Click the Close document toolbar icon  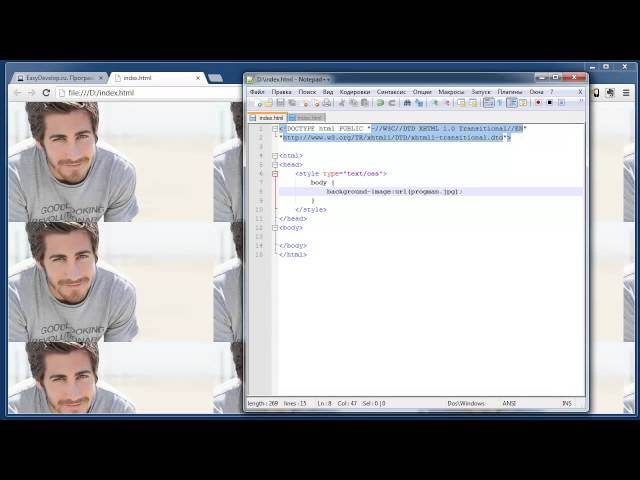coord(305,103)
